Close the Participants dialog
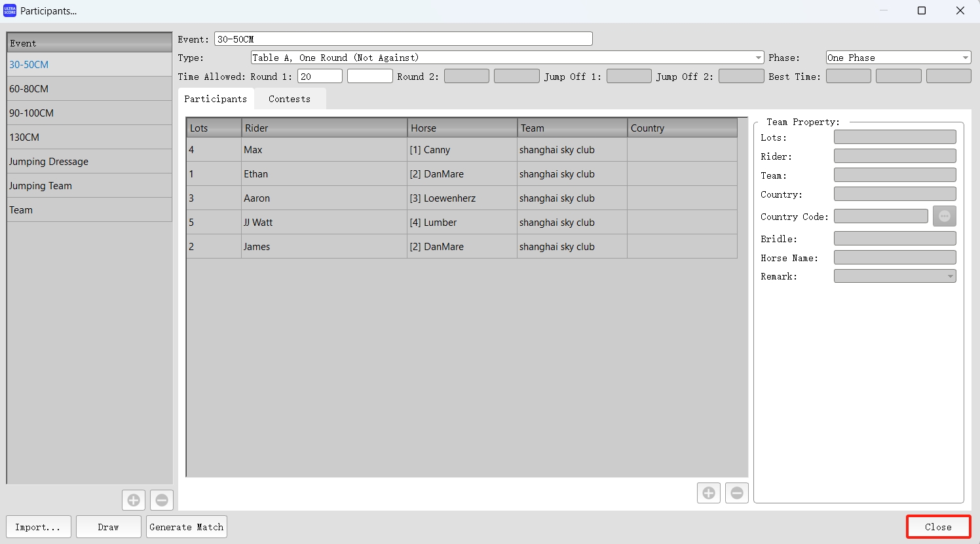This screenshot has width=980, height=544. point(937,526)
